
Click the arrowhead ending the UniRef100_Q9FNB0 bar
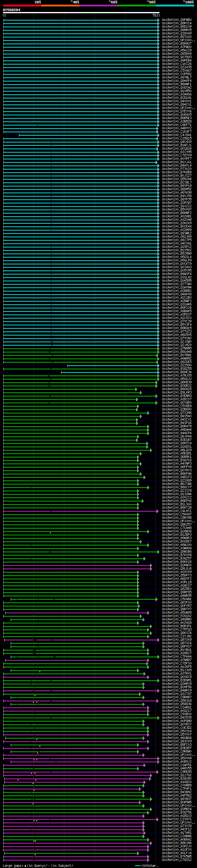point(158,20)
